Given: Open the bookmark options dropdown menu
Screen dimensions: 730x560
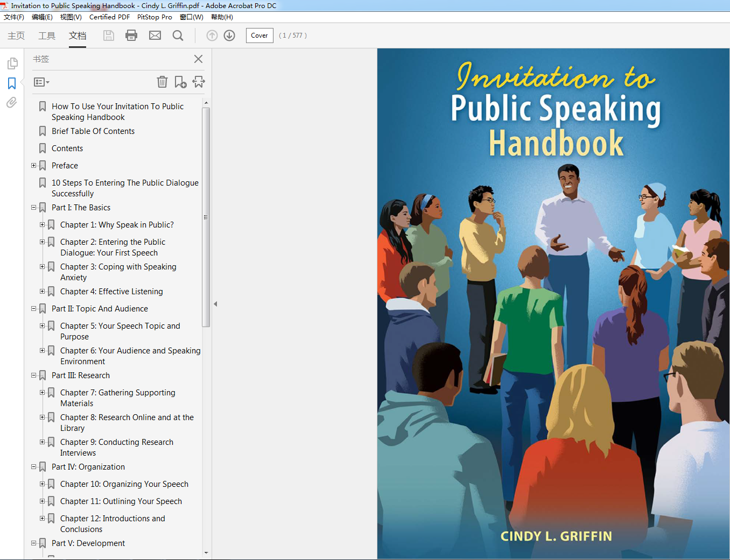Looking at the screenshot, I should [x=41, y=82].
